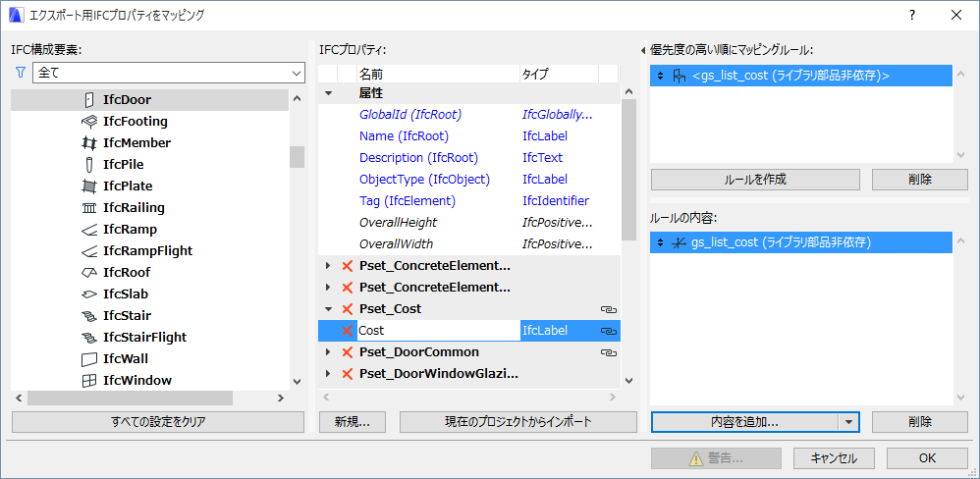Click the Cost name edit field

coord(438,331)
